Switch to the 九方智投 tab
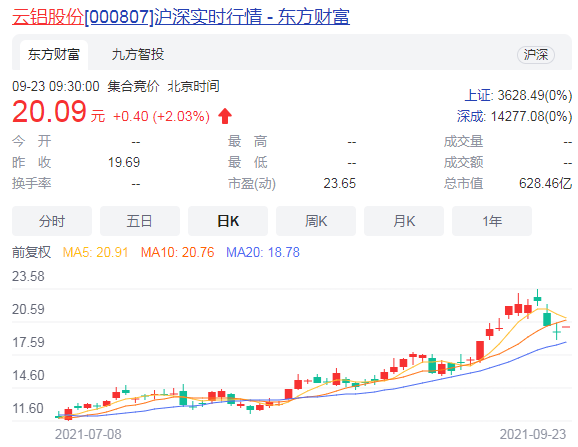Screen dimensions: 578x447 [x=137, y=55]
